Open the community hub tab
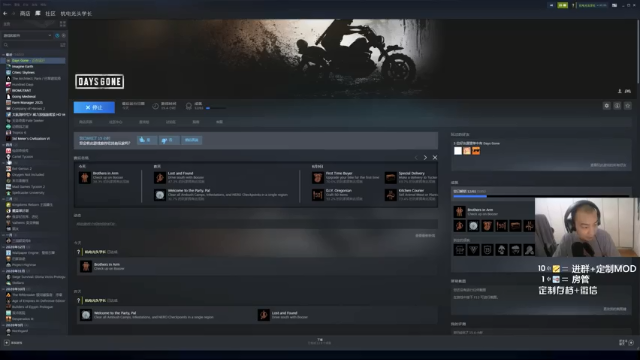 (116, 122)
